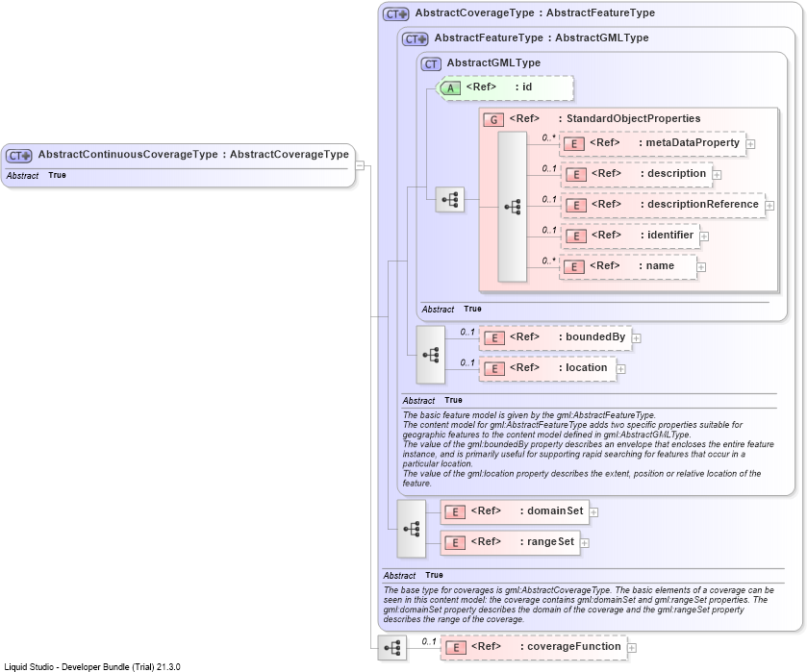
Task: Click the ': StandardObjectProperties' group label
Action: coord(629,119)
